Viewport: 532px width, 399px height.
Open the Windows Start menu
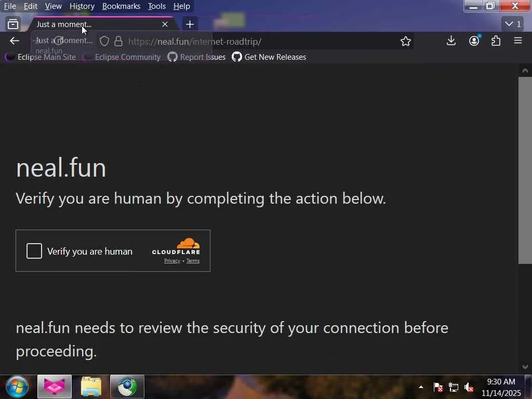click(x=16, y=387)
